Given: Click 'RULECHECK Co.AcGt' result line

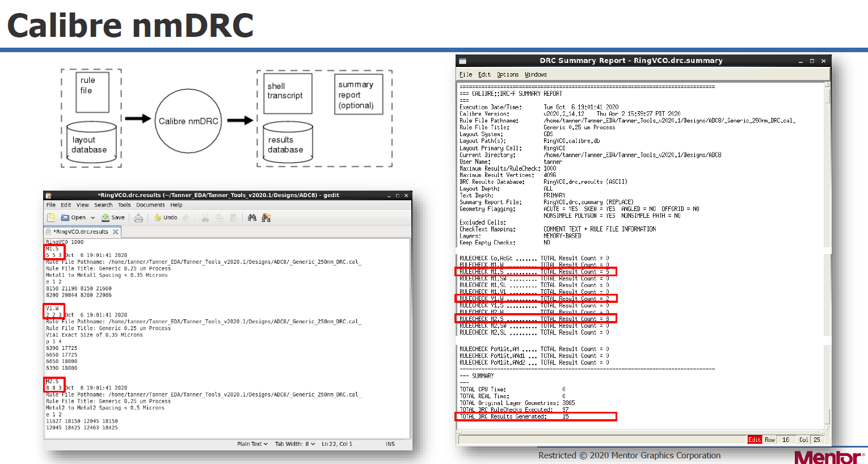Looking at the screenshot, I should (x=534, y=258).
